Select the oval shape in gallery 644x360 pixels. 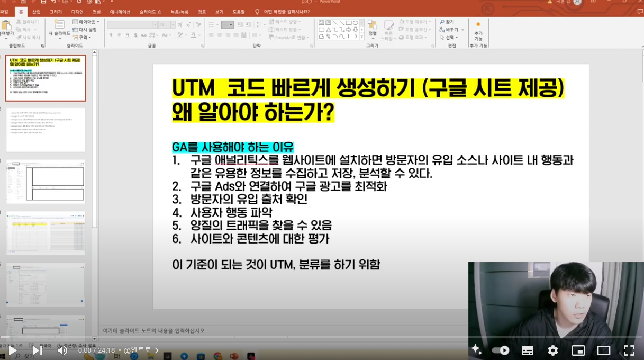click(356, 23)
